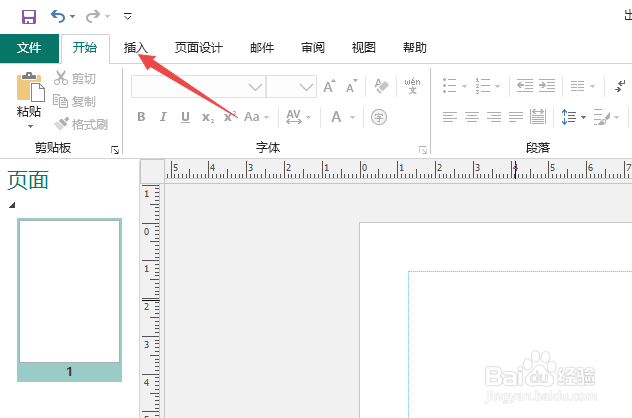
Task: Toggle subscript formatting
Action: click(208, 117)
